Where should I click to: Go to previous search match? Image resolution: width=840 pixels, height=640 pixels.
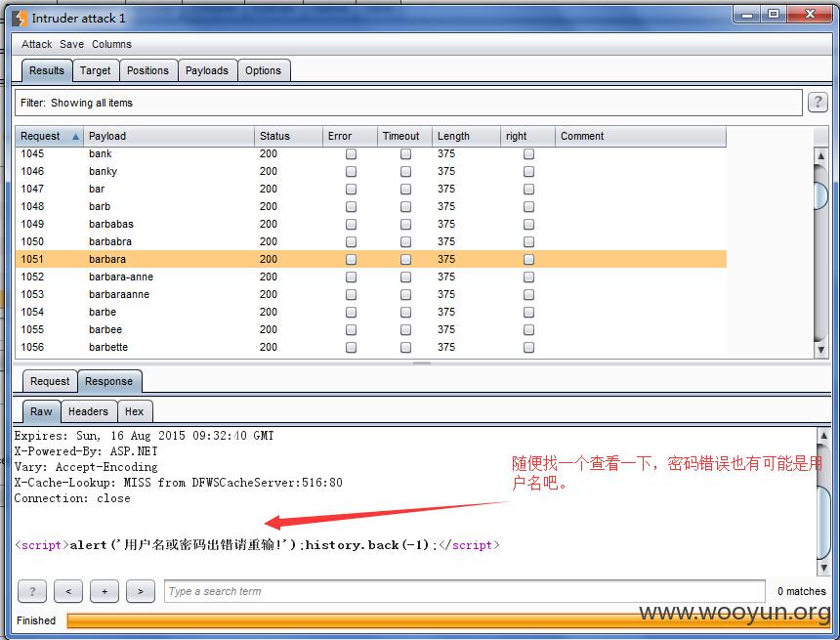(68, 591)
